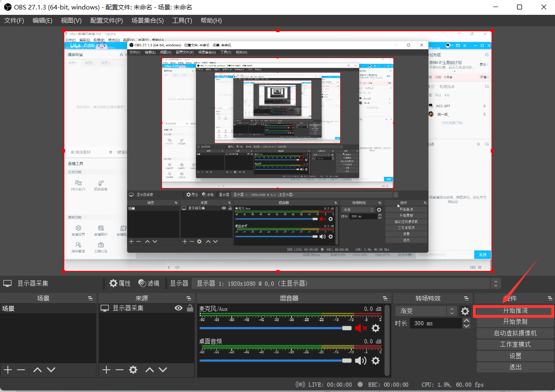Open the 帮助(H) menu
The width and height of the screenshot is (555, 392).
[211, 20]
